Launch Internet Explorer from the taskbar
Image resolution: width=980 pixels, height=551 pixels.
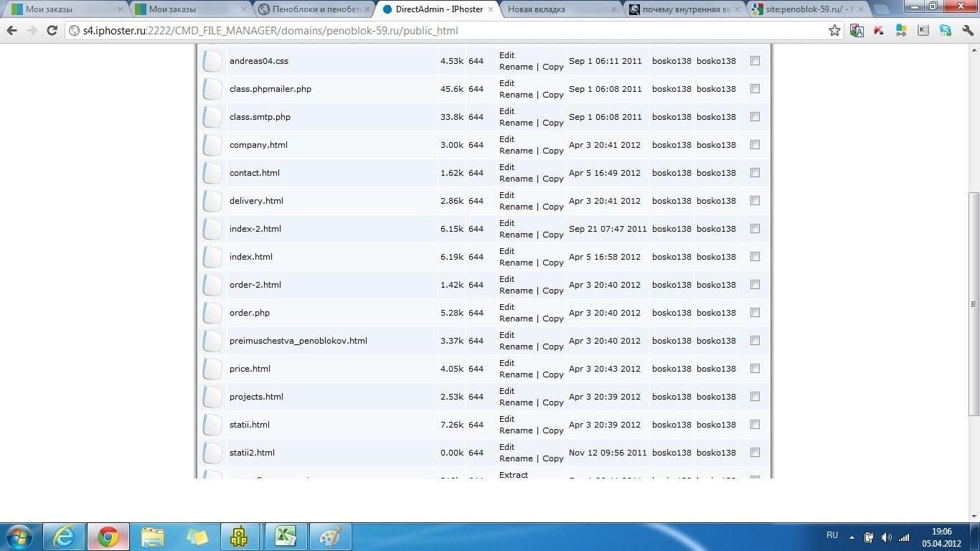[x=64, y=537]
